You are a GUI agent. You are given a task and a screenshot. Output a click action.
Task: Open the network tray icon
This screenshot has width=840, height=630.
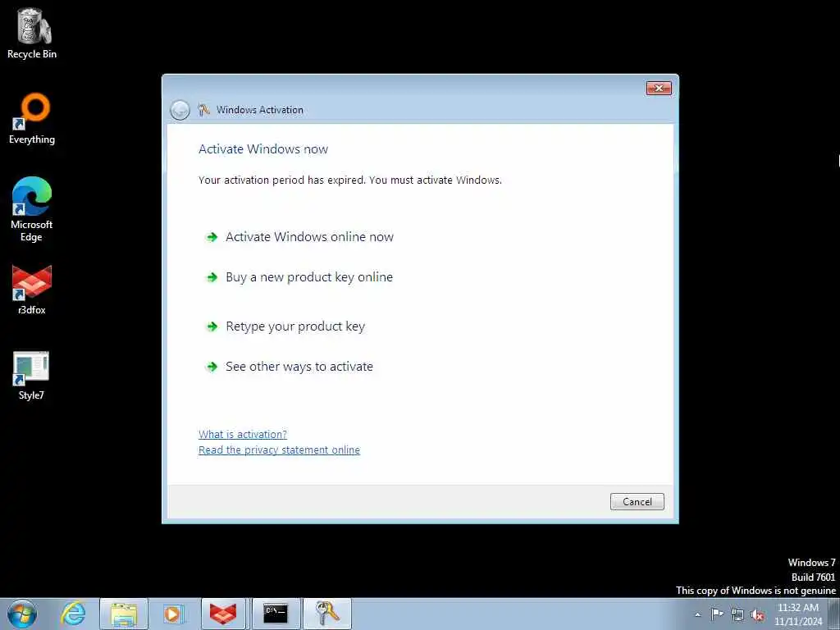pos(737,615)
